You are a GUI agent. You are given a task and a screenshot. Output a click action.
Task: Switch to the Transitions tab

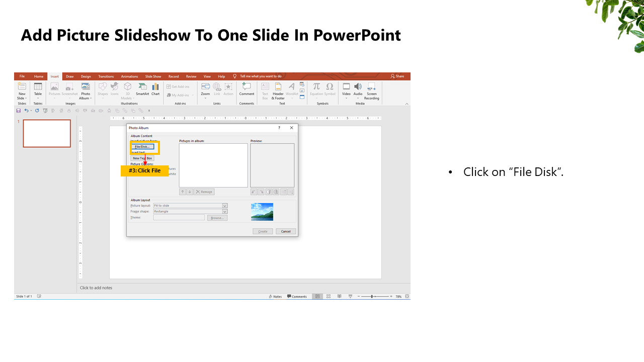point(106,76)
